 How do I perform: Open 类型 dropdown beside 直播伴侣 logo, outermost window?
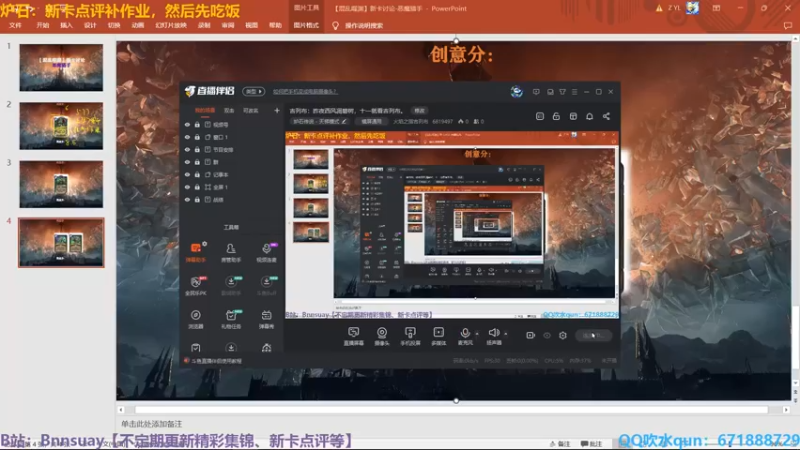(x=254, y=91)
